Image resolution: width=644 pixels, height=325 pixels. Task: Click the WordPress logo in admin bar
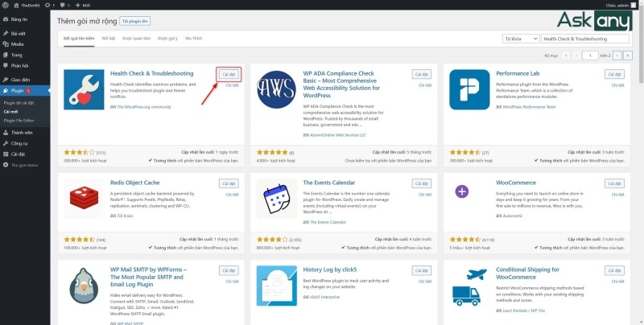click(x=5, y=6)
